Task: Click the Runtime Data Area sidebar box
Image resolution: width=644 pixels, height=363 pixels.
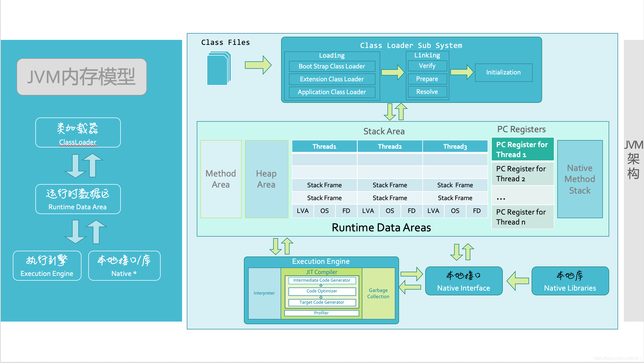Action: point(78,199)
